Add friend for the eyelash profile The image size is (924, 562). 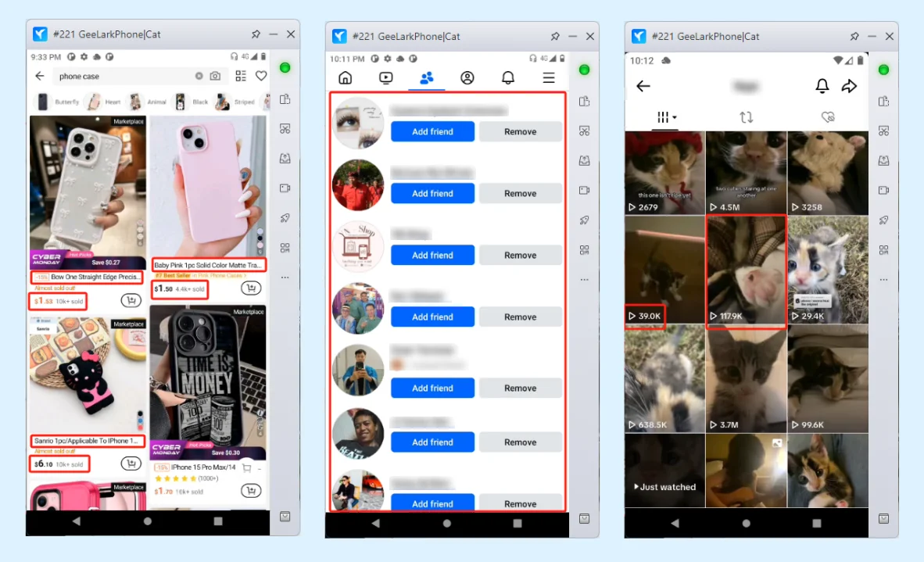click(432, 131)
